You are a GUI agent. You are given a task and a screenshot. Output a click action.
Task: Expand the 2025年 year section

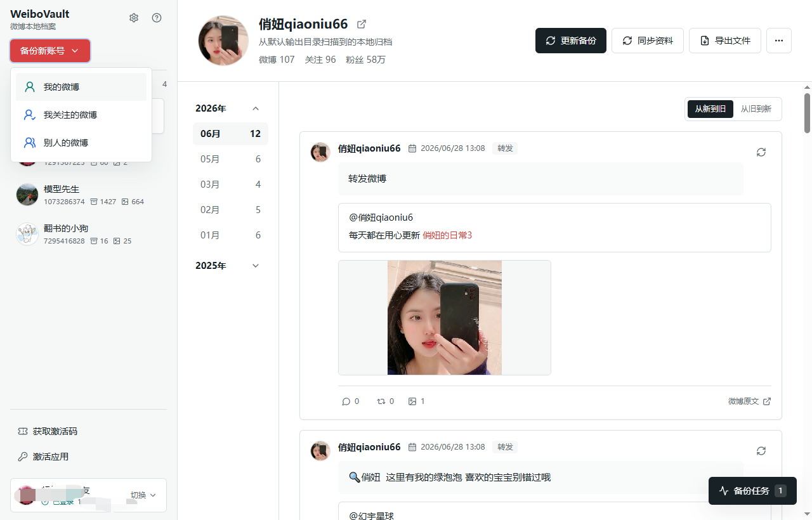tap(256, 266)
